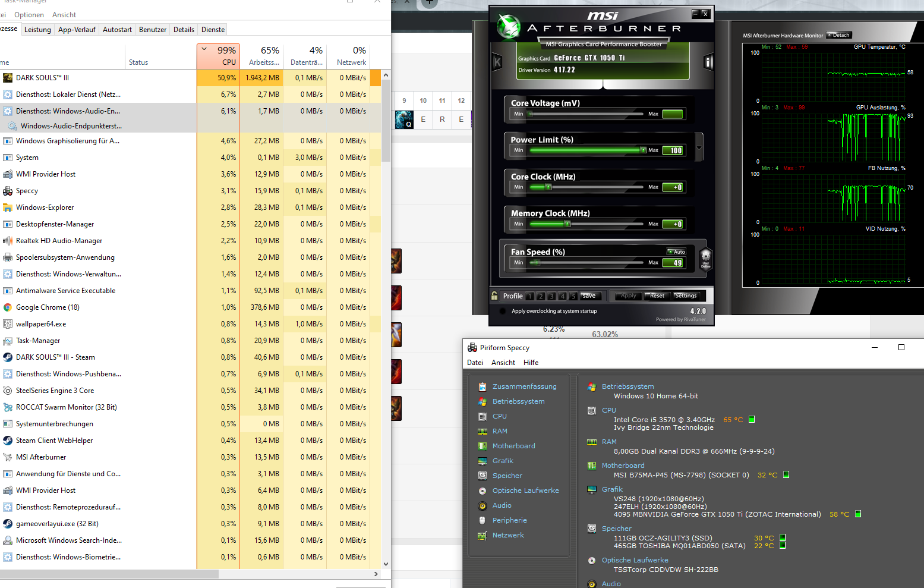Click the Windows-Explorer folder icon in process list
Screen dimensions: 924x588
[8, 207]
